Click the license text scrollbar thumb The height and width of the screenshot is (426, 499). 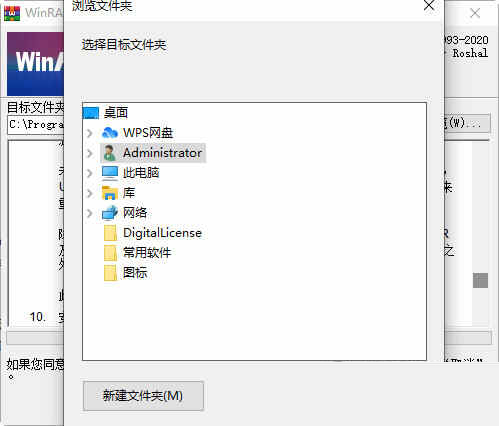coord(480,280)
